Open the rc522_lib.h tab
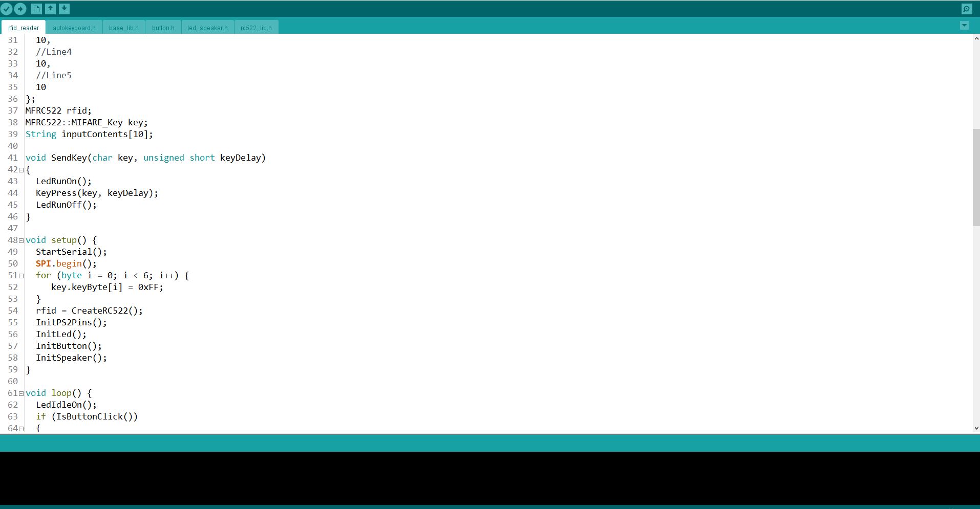 (256, 28)
